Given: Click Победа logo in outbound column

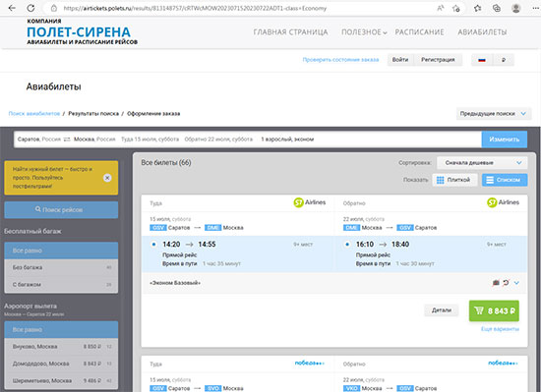Looking at the screenshot, I should [310, 364].
